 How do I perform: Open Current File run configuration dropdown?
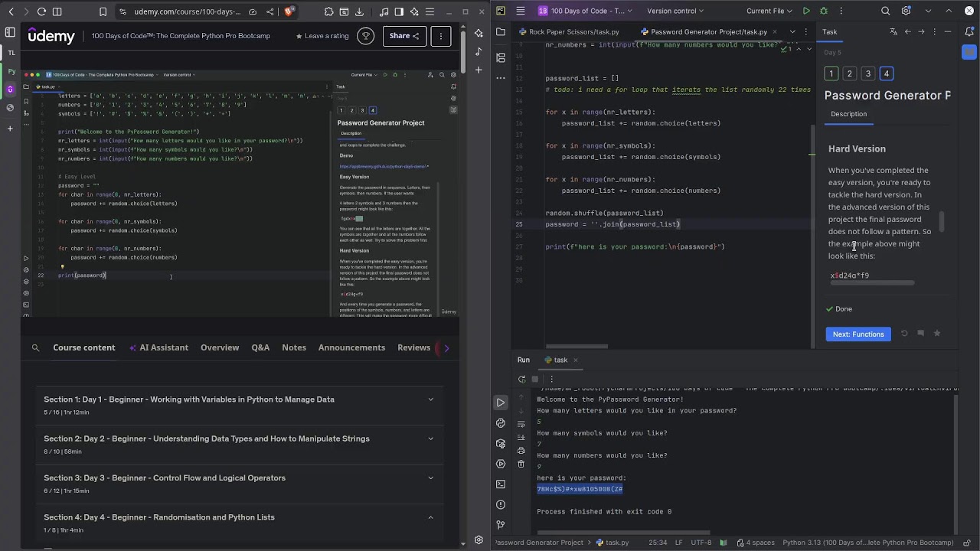(769, 11)
